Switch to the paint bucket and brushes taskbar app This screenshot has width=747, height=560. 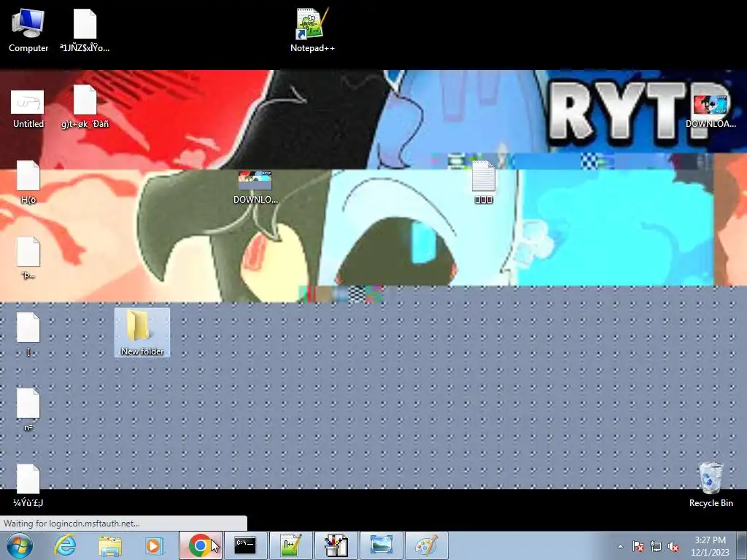coord(336,545)
